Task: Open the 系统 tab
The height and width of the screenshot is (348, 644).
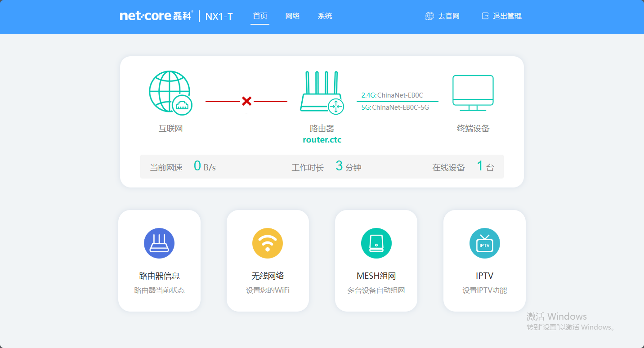Action: tap(325, 16)
